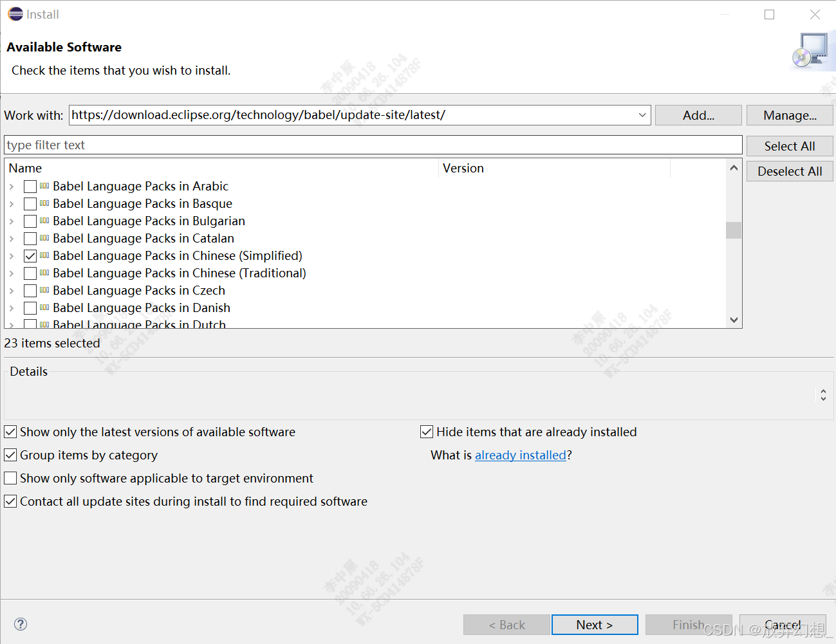Click the Help question mark icon

tap(20, 624)
